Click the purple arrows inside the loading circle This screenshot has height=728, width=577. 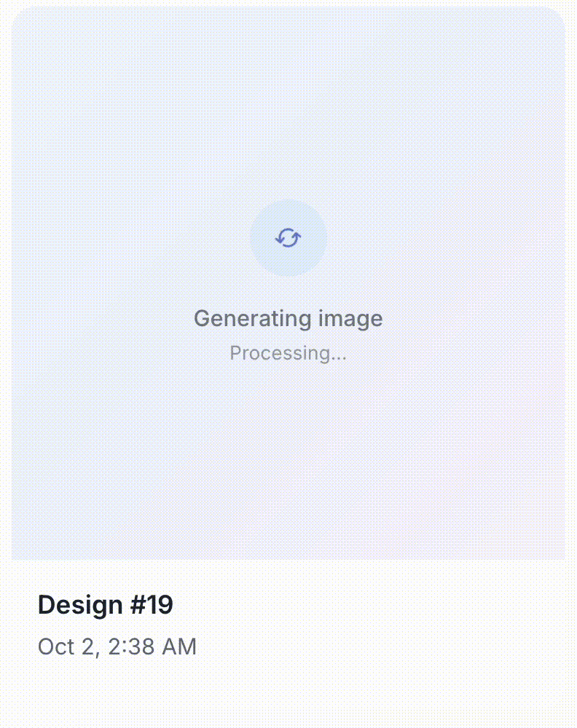coord(288,238)
